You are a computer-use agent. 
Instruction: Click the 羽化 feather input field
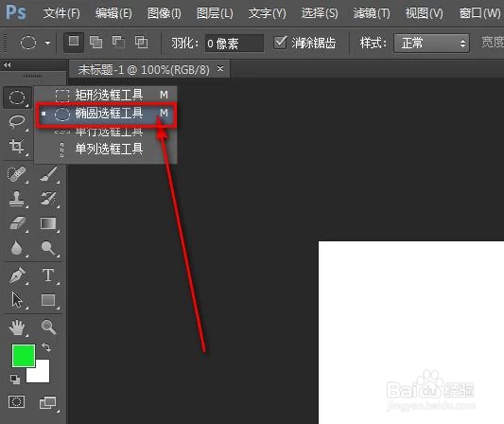pyautogui.click(x=235, y=43)
